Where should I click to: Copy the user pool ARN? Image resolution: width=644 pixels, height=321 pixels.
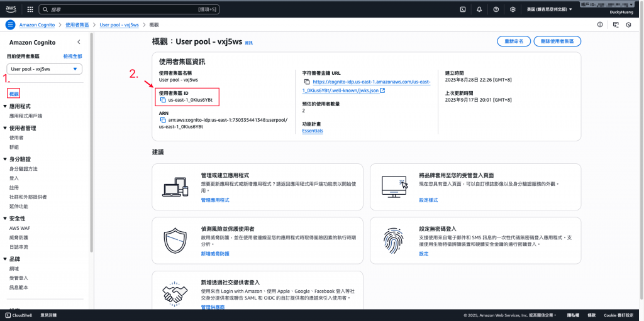click(163, 120)
